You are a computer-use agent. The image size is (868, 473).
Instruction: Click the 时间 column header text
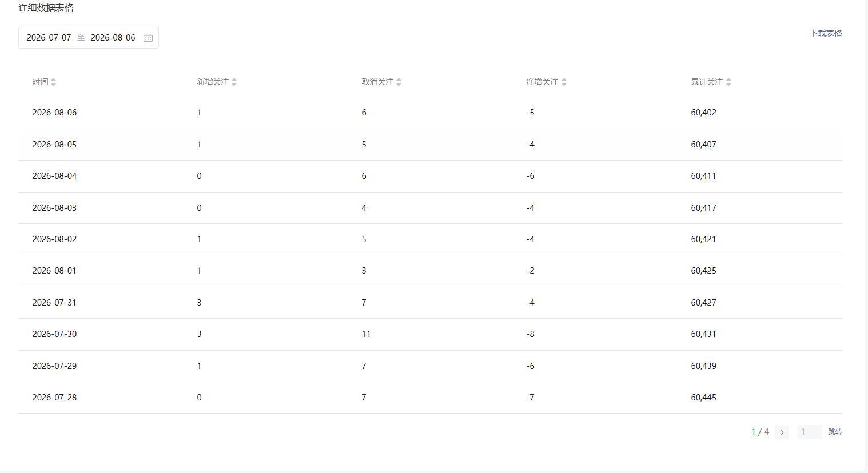40,82
